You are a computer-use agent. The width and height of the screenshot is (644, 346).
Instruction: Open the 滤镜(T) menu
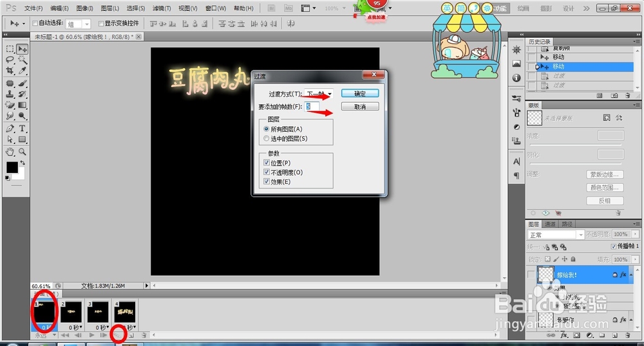point(162,8)
